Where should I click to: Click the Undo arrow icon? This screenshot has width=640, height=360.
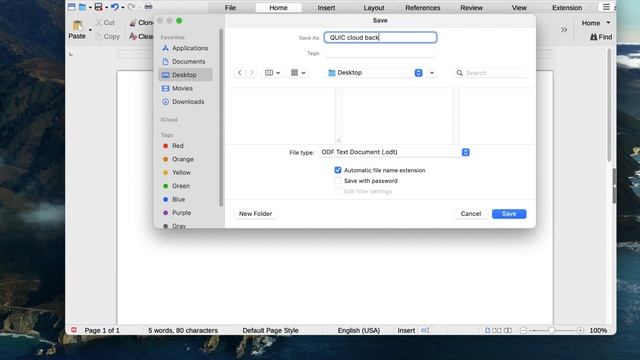(115, 7)
